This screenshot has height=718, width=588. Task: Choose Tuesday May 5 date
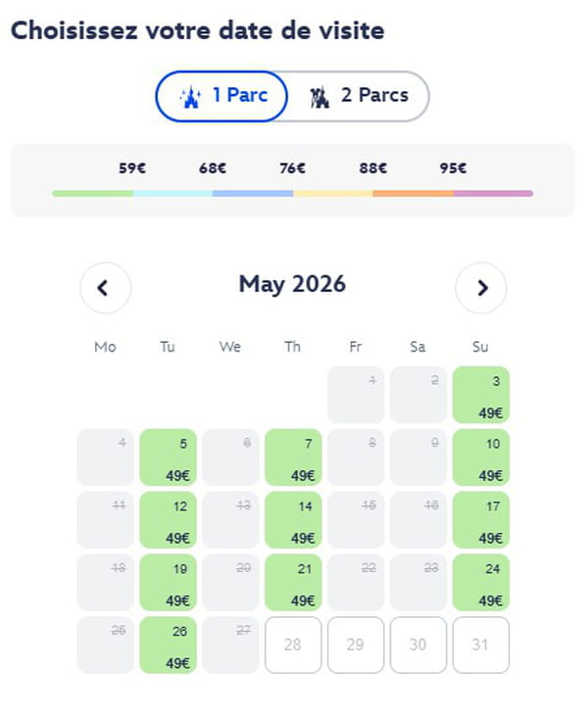pyautogui.click(x=168, y=457)
